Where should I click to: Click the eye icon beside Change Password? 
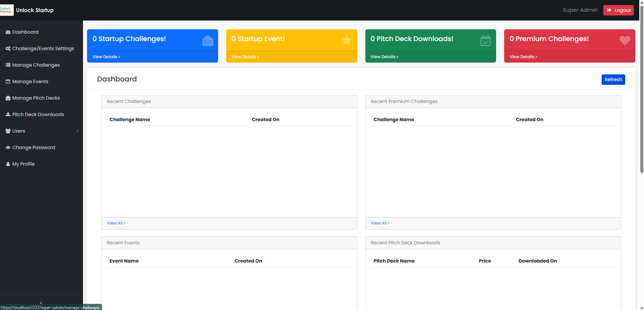click(8, 148)
